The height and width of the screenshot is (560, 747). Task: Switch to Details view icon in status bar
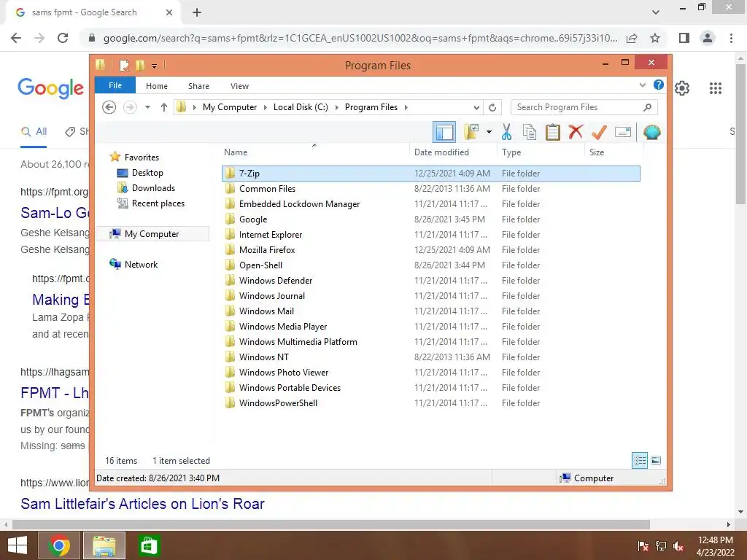(640, 460)
